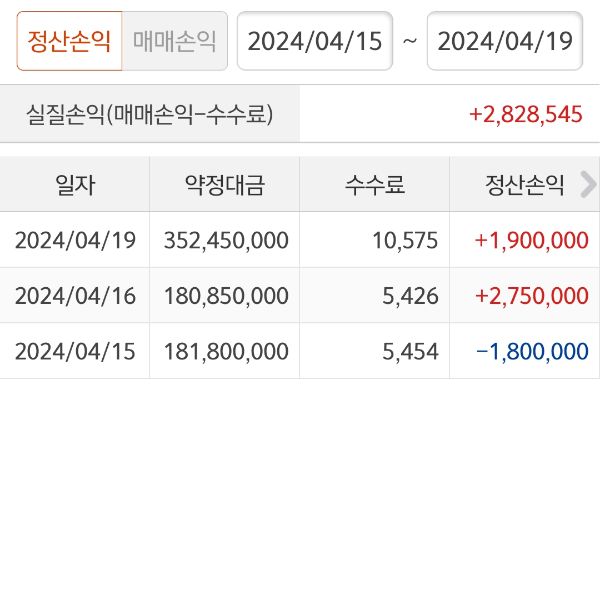Click the 수수료 column header
The height and width of the screenshot is (600, 600).
pyautogui.click(x=374, y=184)
